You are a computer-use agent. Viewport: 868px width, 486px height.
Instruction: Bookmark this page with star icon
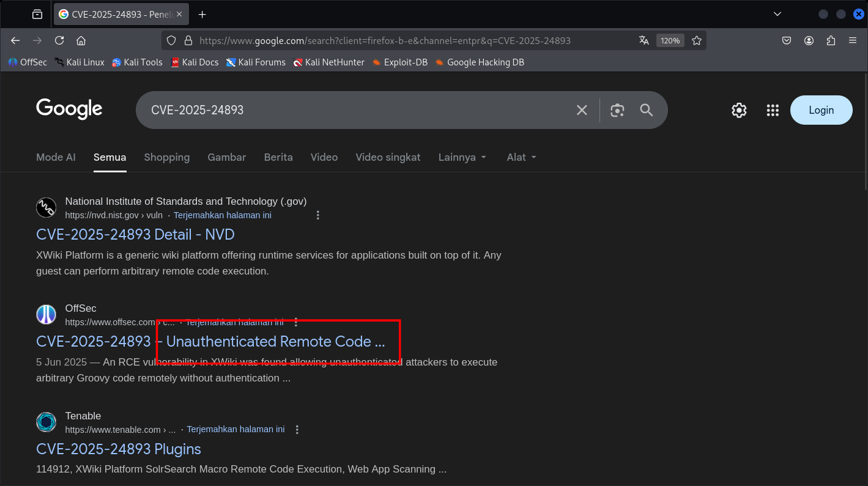coord(697,40)
